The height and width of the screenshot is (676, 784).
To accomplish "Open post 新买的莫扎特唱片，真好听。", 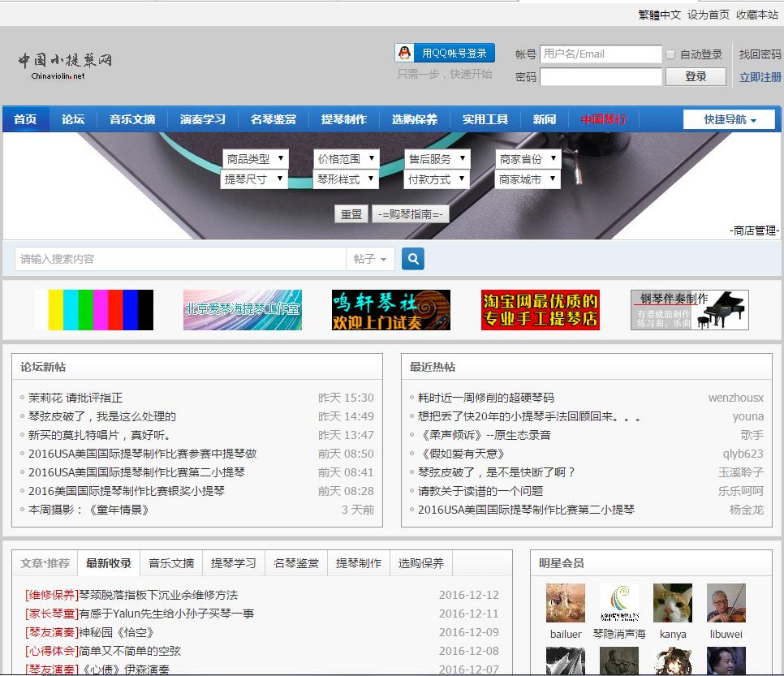I will (x=100, y=435).
